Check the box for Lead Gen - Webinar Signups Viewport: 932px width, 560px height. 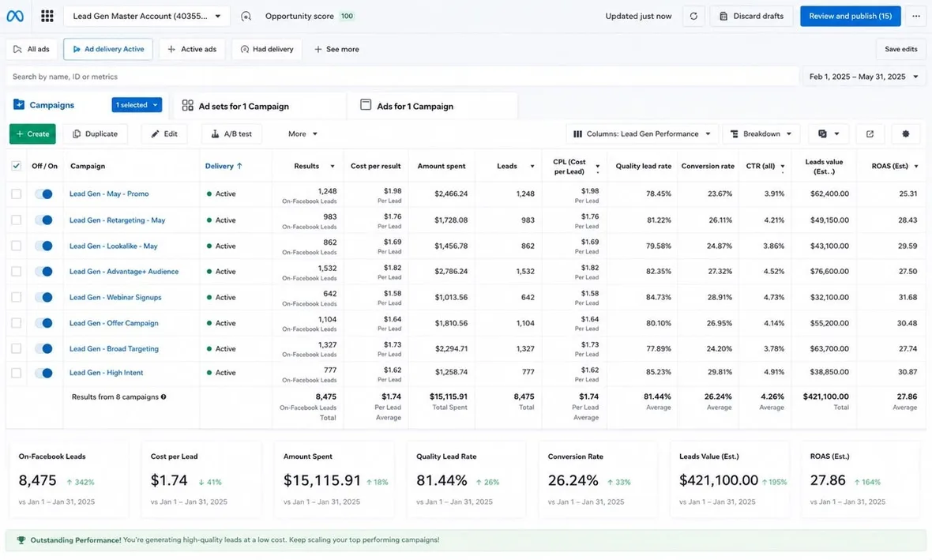click(x=16, y=297)
